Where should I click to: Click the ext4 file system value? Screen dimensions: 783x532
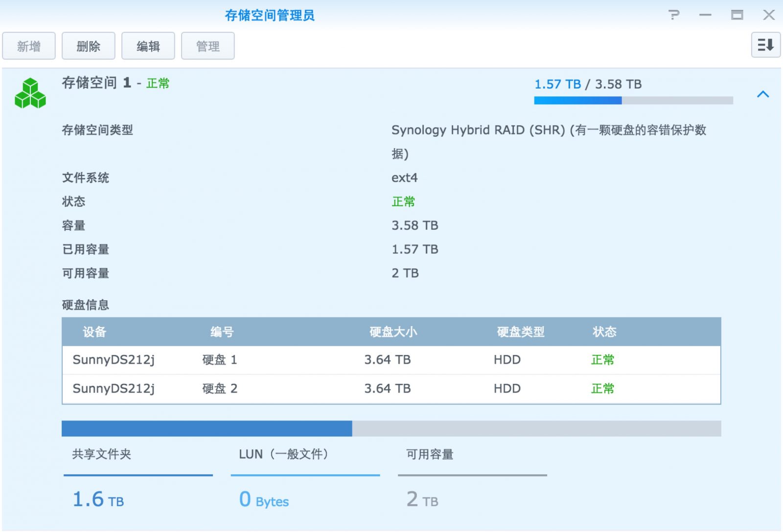coord(404,177)
